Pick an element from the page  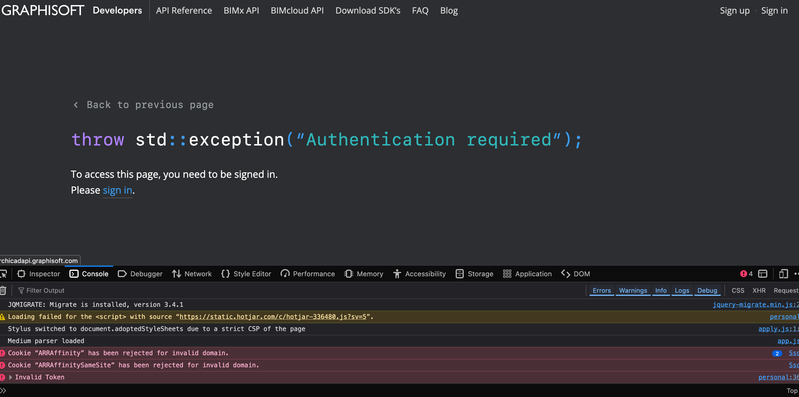pos(4,274)
